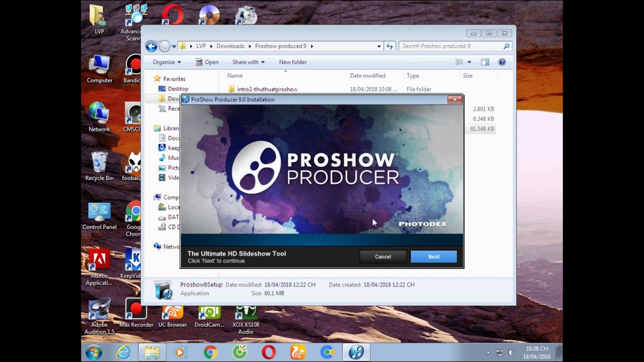
Task: Launch Adobe Audition 1.5 desktop shortcut
Action: [x=99, y=317]
